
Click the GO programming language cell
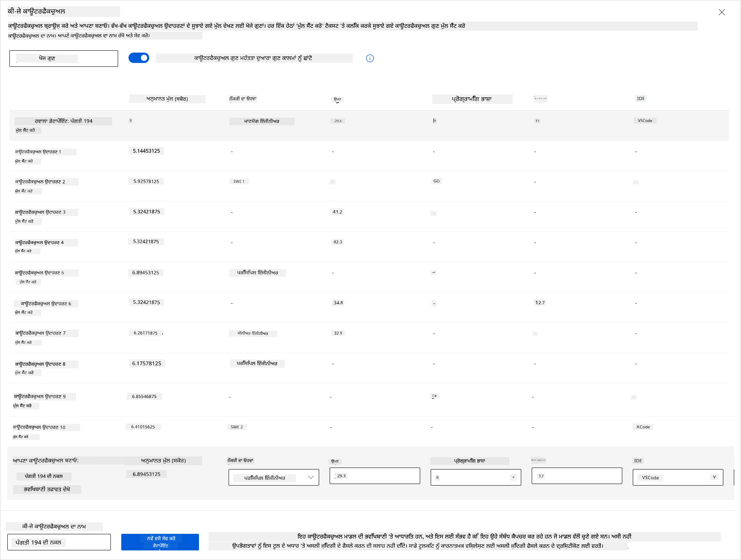tap(437, 181)
